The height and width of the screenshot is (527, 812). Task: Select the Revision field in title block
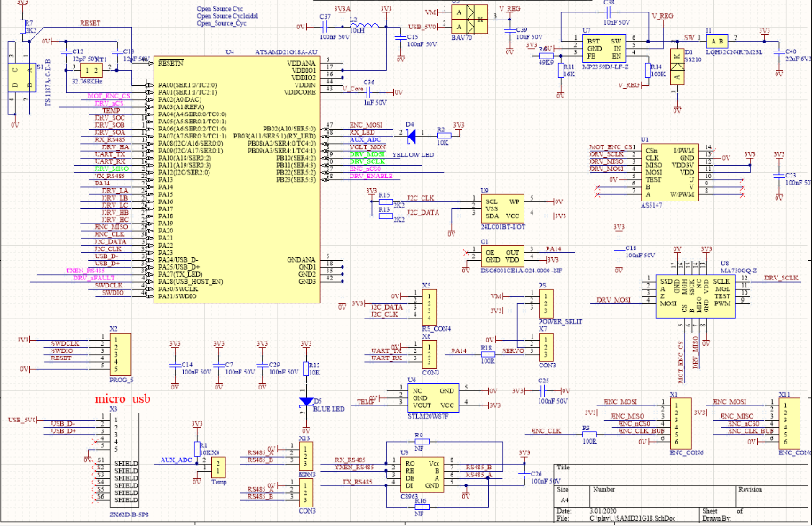(x=751, y=489)
